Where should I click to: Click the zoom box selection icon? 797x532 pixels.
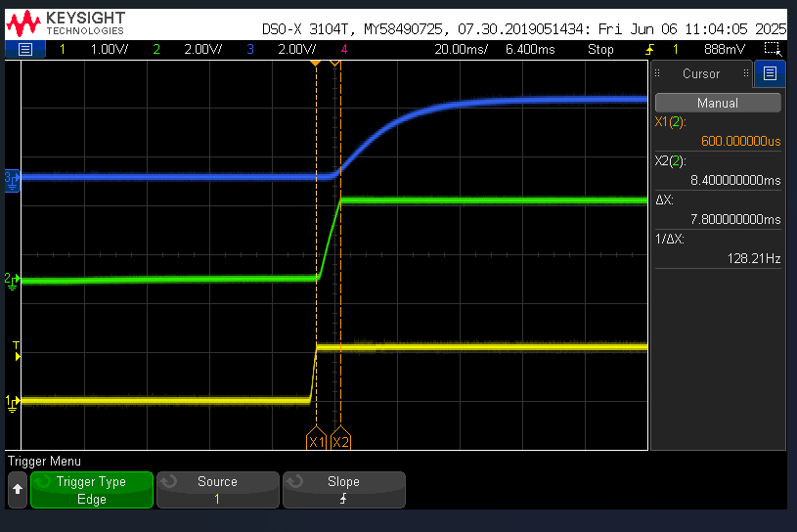pos(773,49)
